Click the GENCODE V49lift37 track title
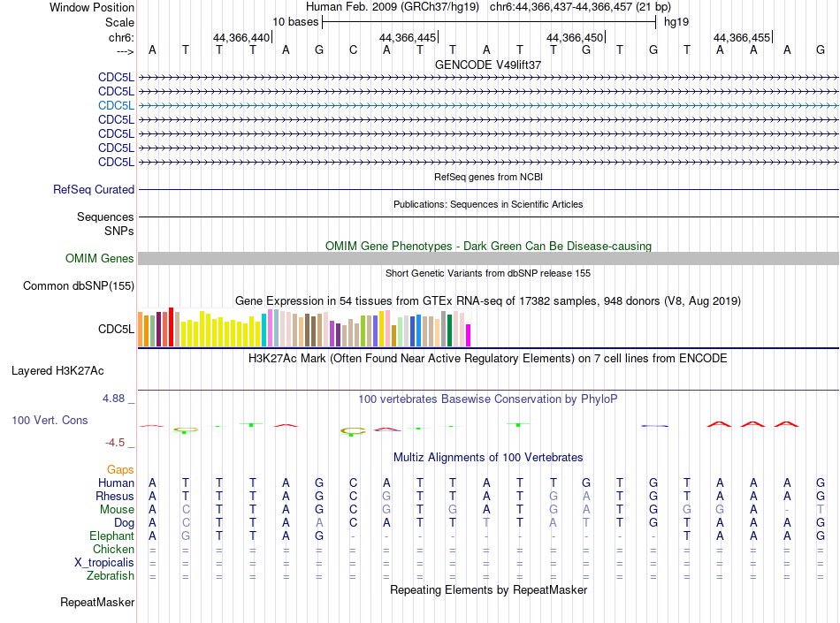The height and width of the screenshot is (623, 840). click(x=488, y=65)
